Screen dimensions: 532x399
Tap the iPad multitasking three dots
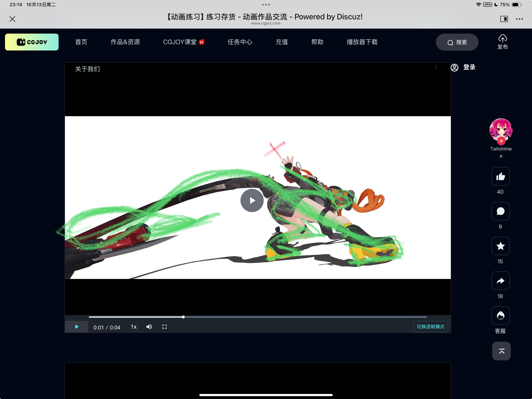266,5
